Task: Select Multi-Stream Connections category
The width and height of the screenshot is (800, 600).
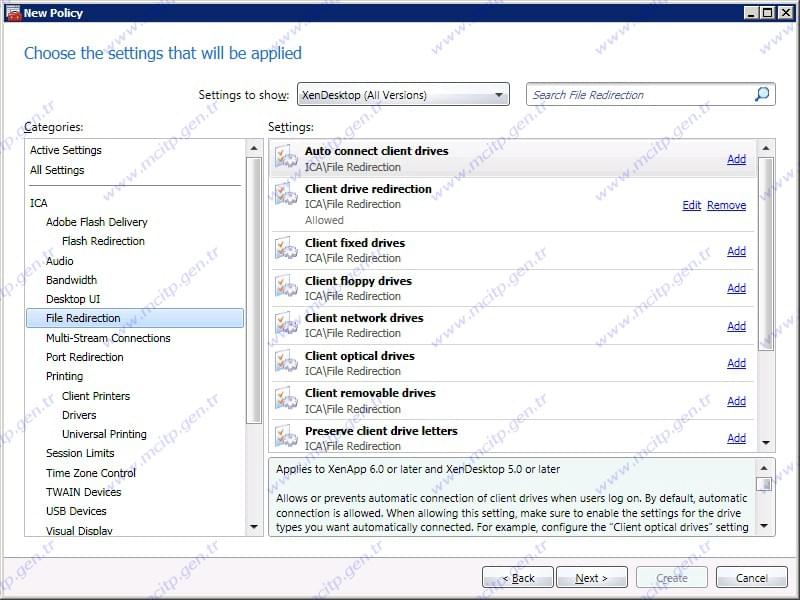Action: pos(108,338)
